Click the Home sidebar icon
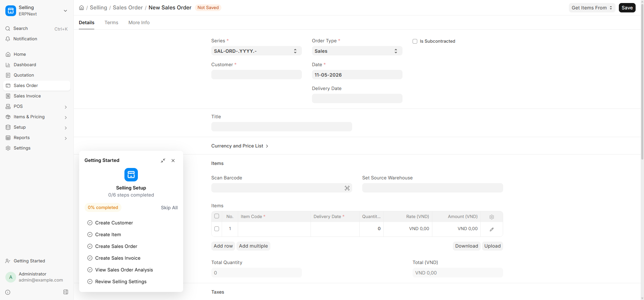 click(x=8, y=54)
